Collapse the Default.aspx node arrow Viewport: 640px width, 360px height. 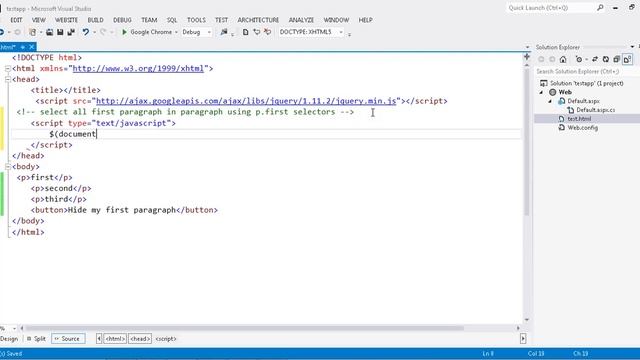coord(550,101)
